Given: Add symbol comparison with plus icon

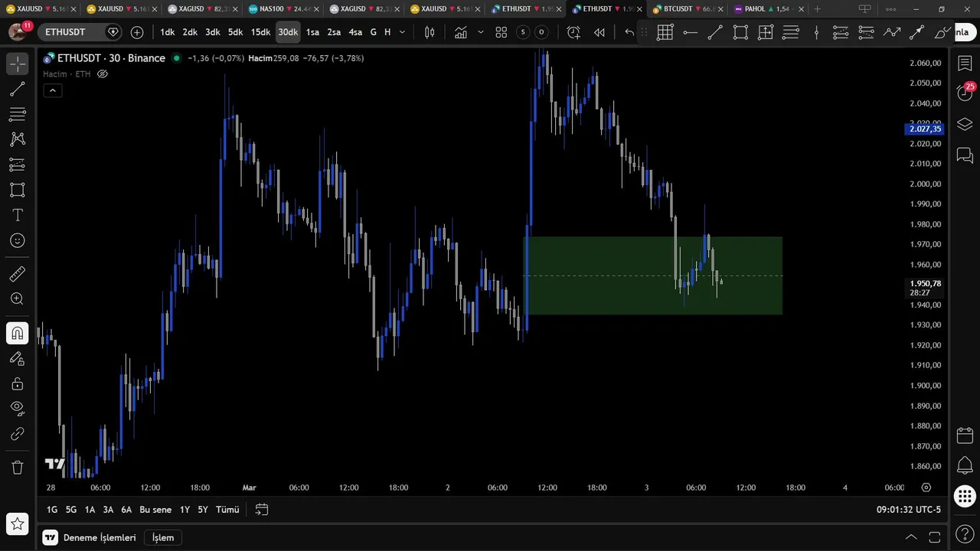Looking at the screenshot, I should pos(137,32).
